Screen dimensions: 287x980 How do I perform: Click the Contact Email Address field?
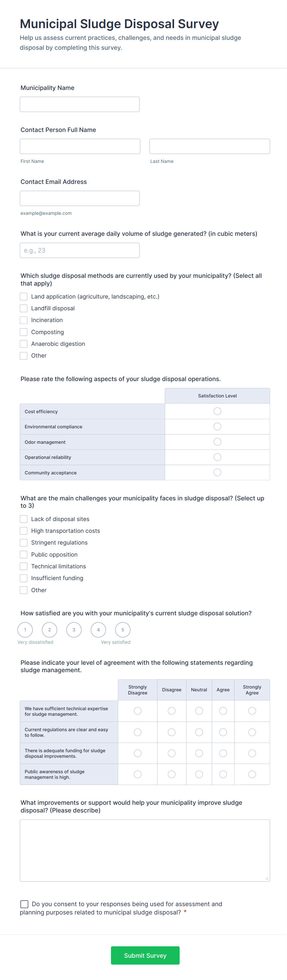pyautogui.click(x=79, y=198)
